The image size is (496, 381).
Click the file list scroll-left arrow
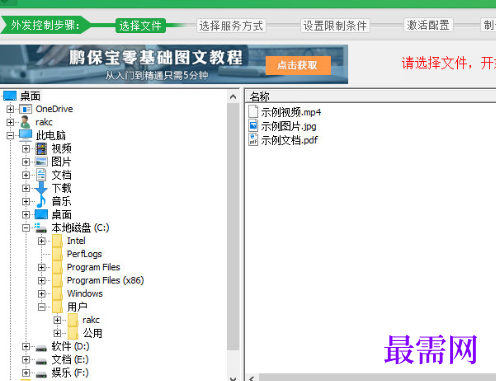click(252, 378)
